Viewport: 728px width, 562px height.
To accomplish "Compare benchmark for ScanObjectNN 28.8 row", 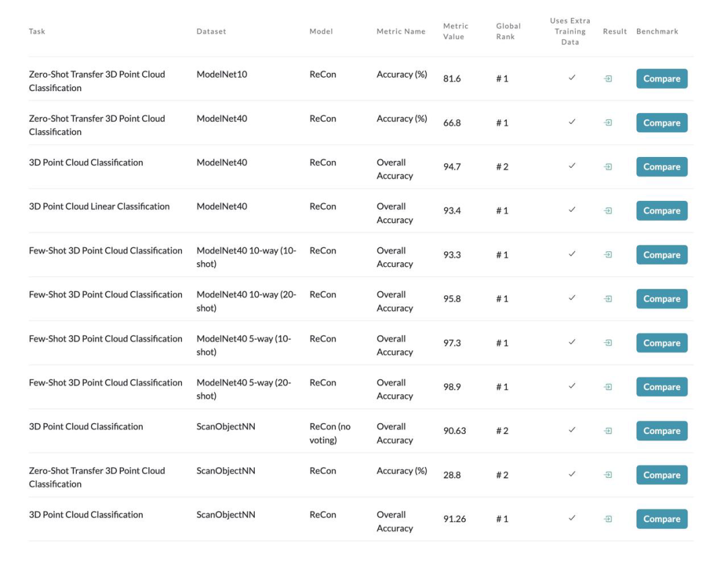I will pyautogui.click(x=662, y=475).
